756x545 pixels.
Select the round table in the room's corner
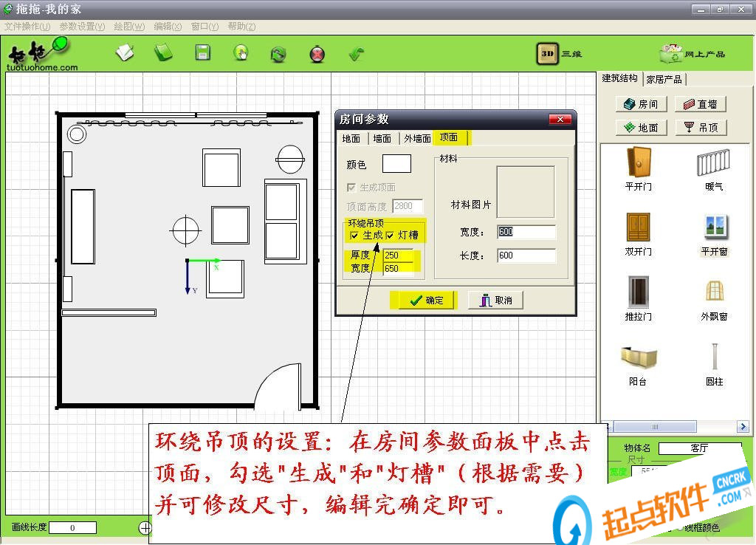[x=77, y=134]
